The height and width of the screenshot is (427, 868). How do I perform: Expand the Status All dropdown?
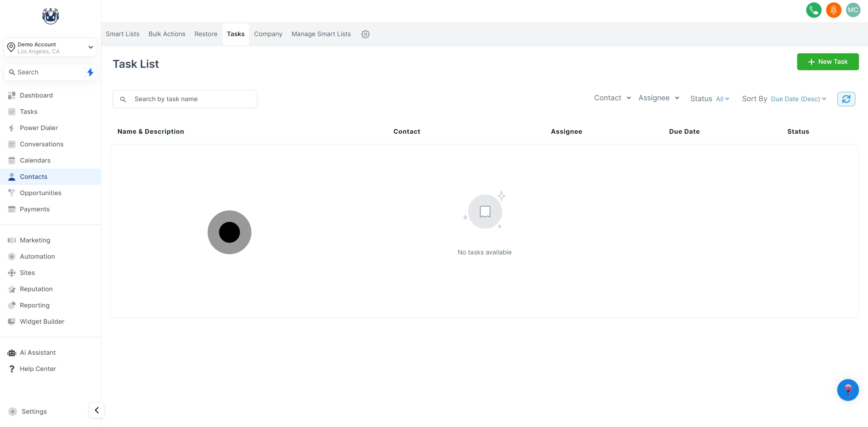pos(722,99)
